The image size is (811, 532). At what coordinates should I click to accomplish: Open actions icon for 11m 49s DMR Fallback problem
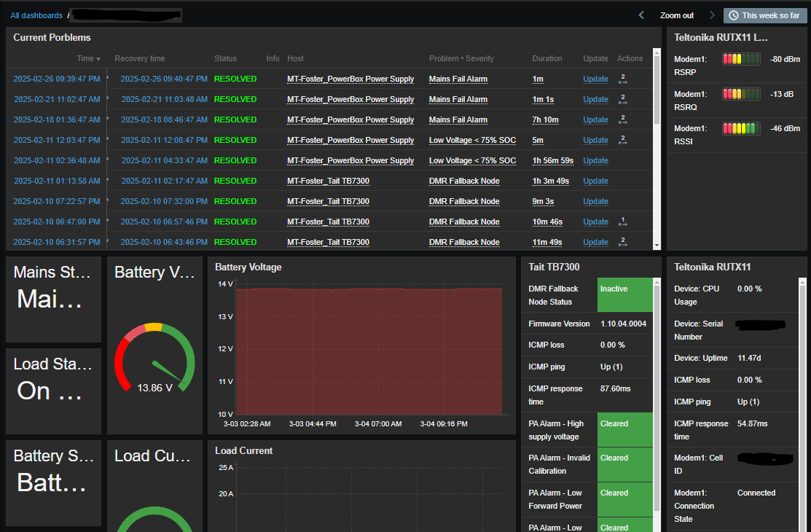622,242
